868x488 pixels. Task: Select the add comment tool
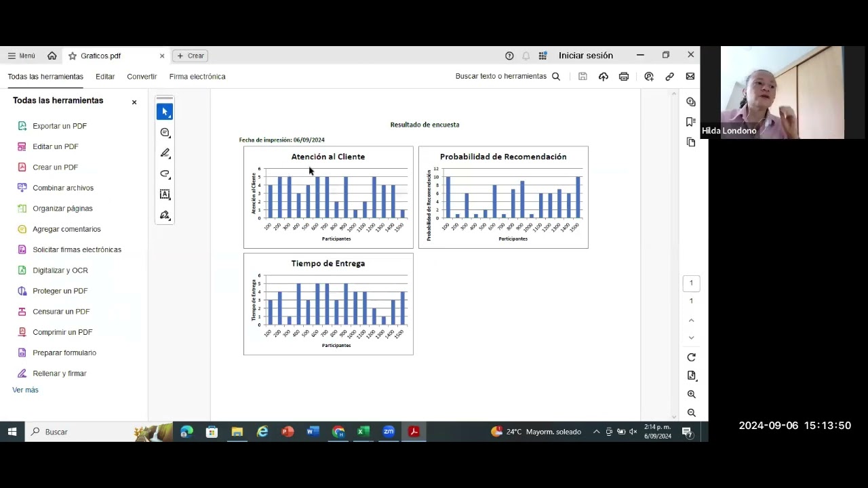(165, 133)
